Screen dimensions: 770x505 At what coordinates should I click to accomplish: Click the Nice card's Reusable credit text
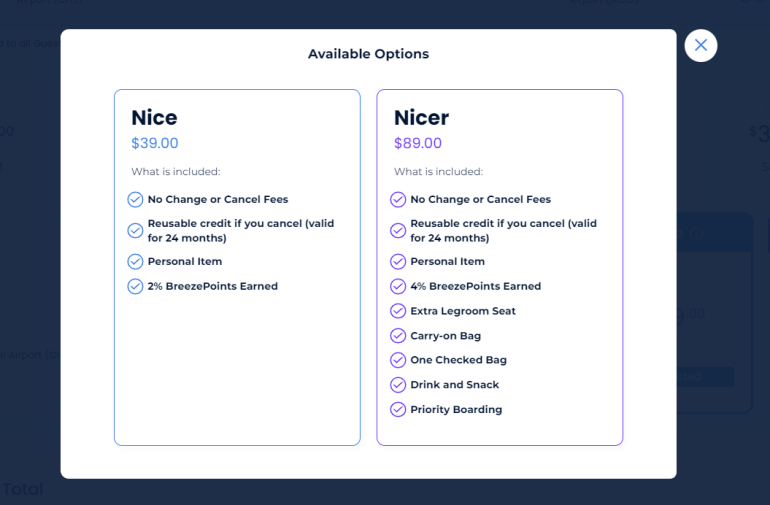(x=240, y=230)
